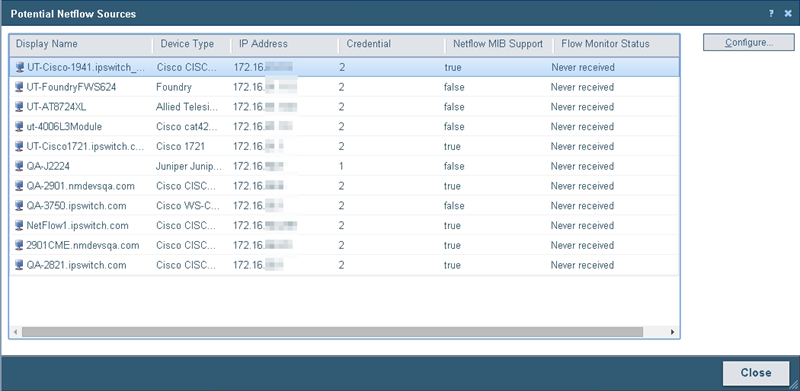Click the Cisco WS-C... device type cell
Image resolution: width=800 pixels, height=391 pixels.
[188, 206]
